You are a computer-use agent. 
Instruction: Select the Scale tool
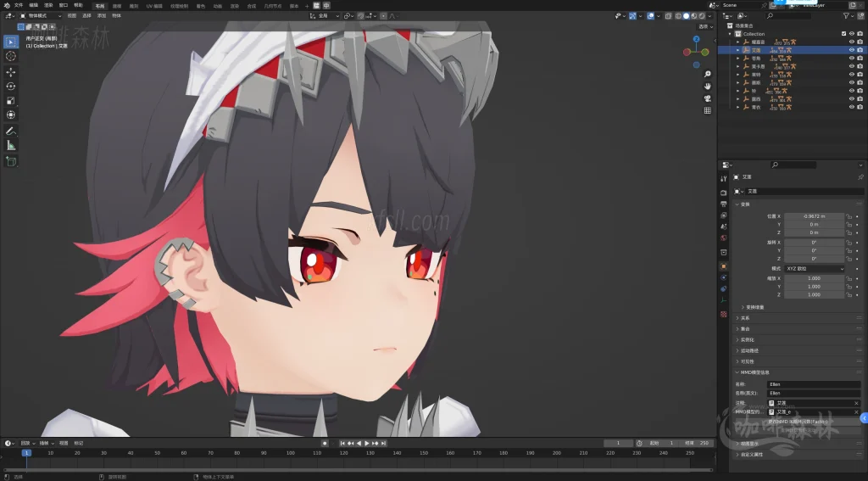10,100
